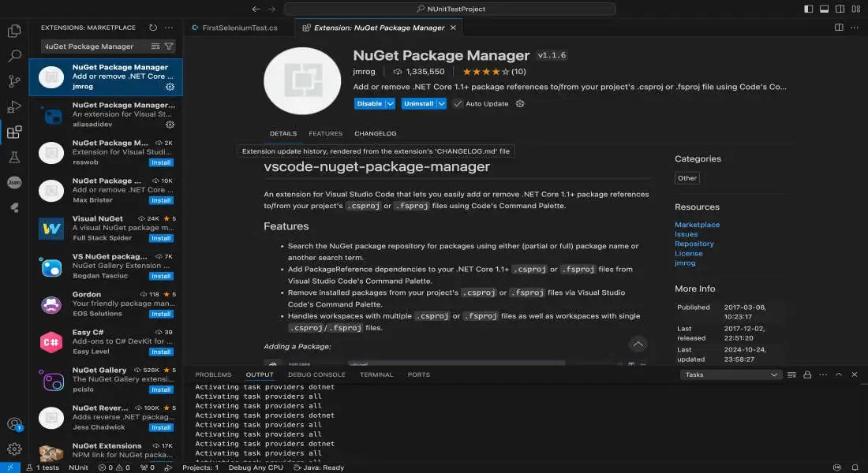The width and height of the screenshot is (868, 473).
Task: Open the Accounts icon in activity bar
Action: point(14,424)
